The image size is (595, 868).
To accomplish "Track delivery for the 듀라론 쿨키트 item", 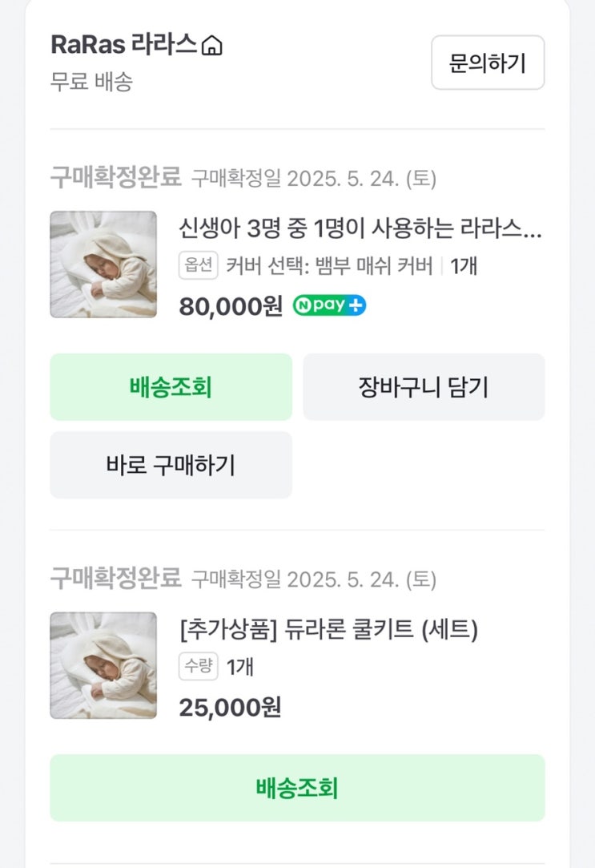I will click(x=297, y=788).
